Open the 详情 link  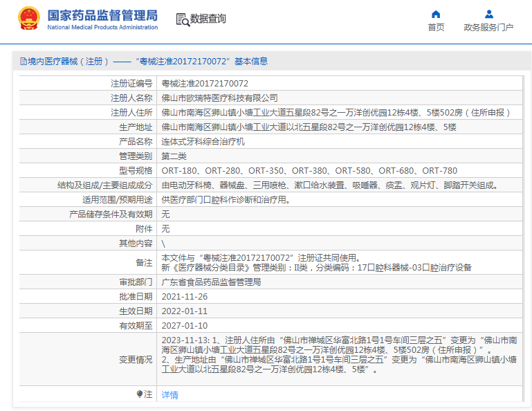click(170, 394)
